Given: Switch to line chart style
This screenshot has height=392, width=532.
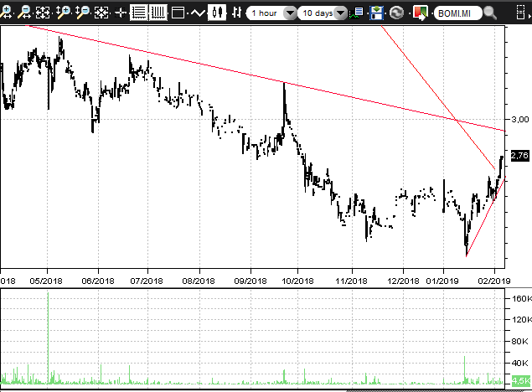Looking at the screenshot, I should tap(198, 13).
